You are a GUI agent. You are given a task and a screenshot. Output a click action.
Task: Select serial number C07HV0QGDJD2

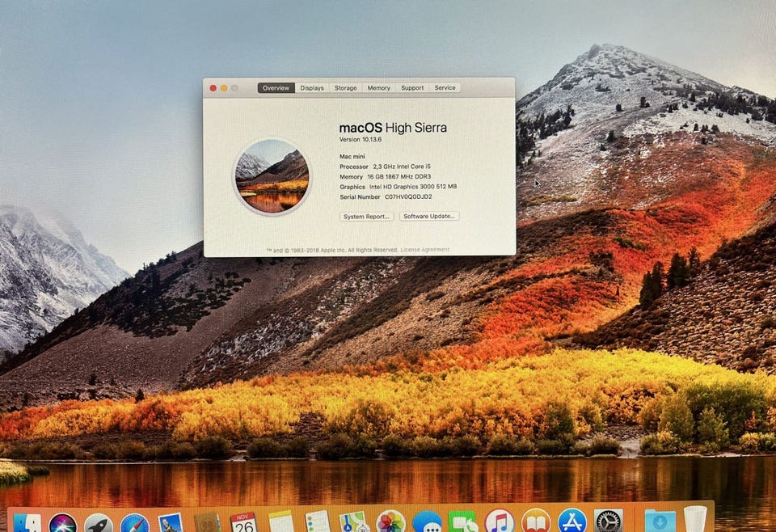[x=408, y=196]
